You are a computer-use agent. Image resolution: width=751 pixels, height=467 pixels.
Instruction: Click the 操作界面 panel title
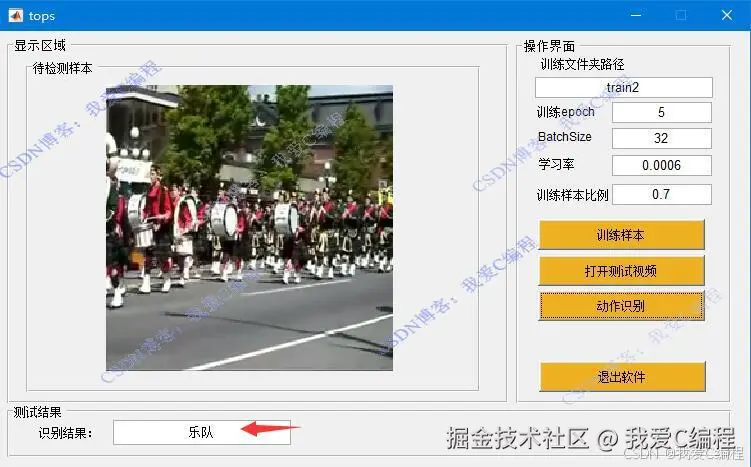549,46
